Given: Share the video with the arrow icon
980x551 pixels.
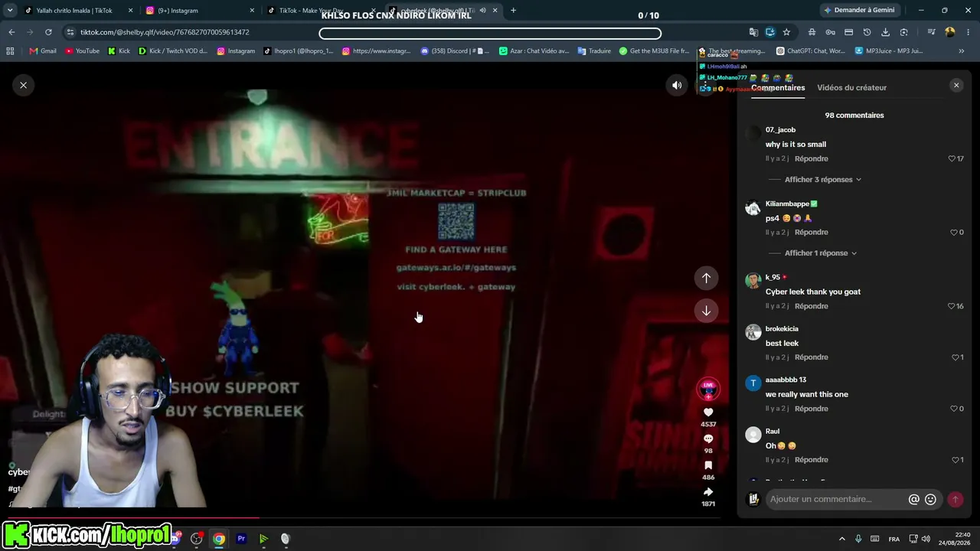Looking at the screenshot, I should (708, 492).
